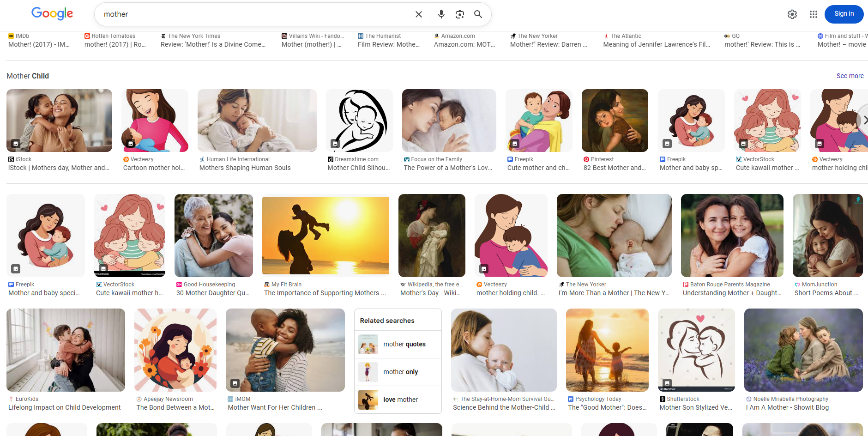Open 'I Am A Mother - Showit Blog' link
This screenshot has width=868, height=436.
(x=787, y=407)
